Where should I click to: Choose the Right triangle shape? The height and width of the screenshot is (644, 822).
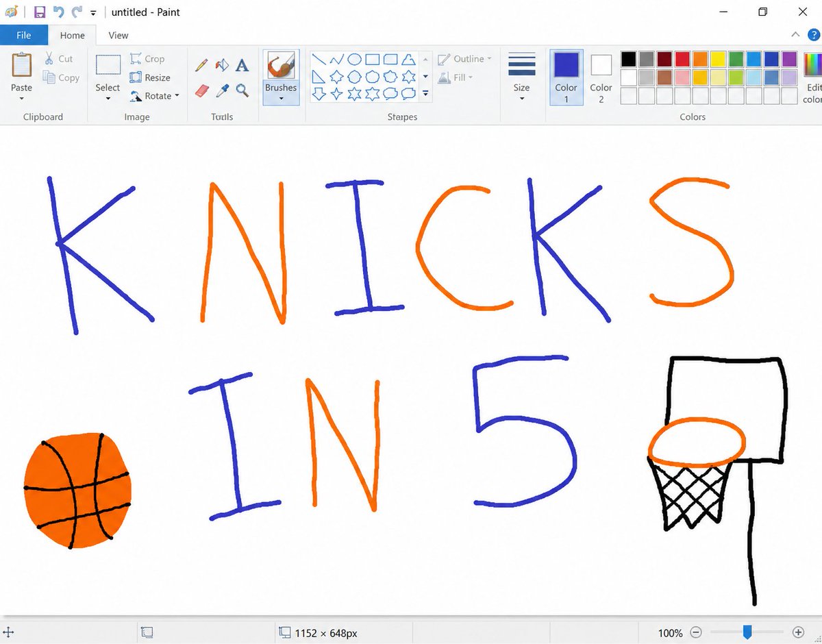[x=319, y=77]
